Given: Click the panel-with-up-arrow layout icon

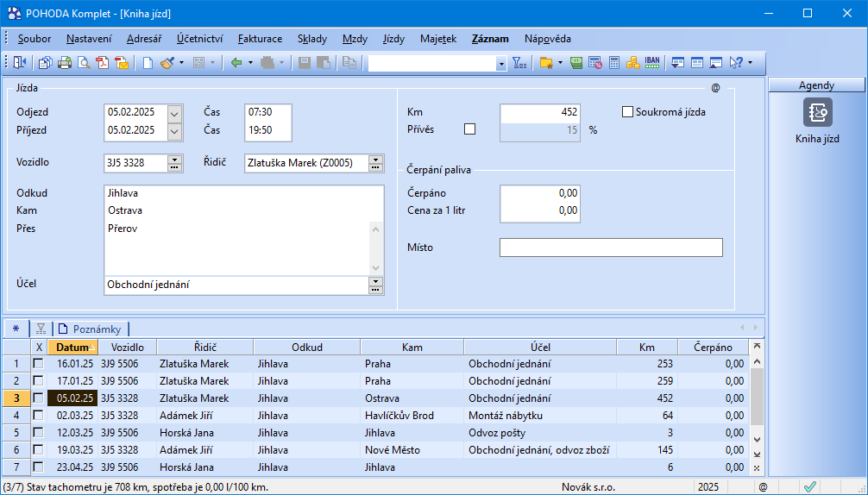Looking at the screenshot, I should [716, 63].
